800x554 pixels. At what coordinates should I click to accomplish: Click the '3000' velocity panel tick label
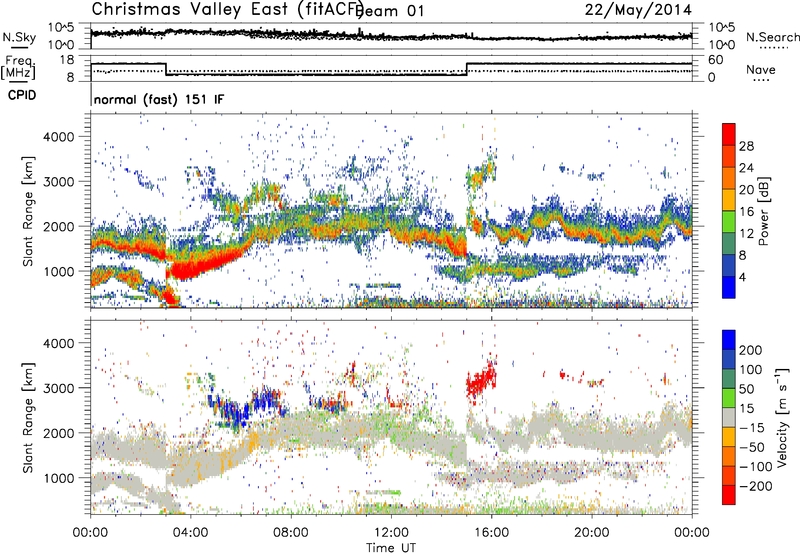click(x=58, y=388)
